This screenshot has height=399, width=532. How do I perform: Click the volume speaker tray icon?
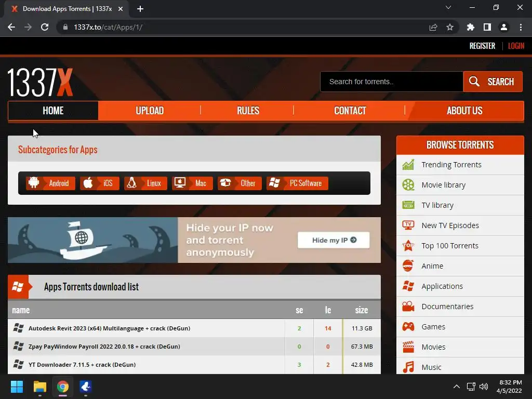point(484,387)
